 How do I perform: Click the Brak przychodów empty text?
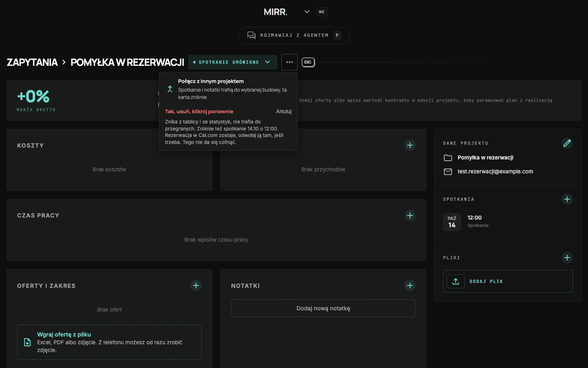[x=323, y=170]
